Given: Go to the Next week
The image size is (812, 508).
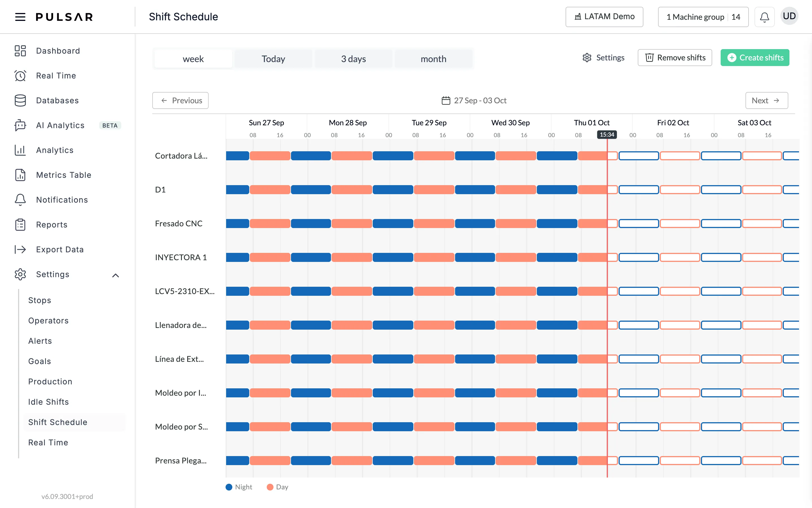Looking at the screenshot, I should point(766,100).
